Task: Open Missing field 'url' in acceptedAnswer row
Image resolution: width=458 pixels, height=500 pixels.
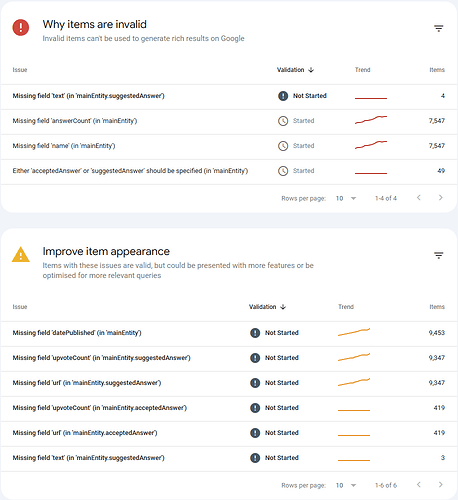Action: [x=229, y=433]
